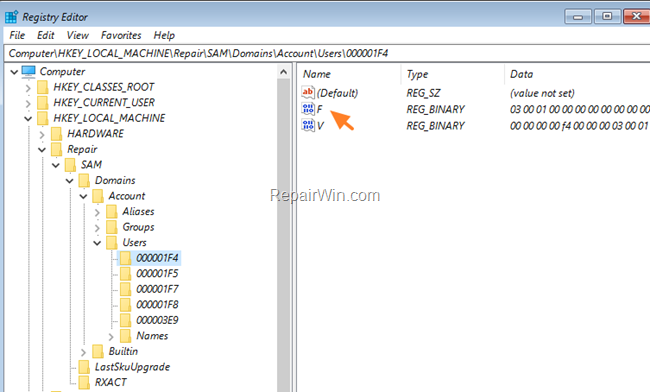650x392 pixels.
Task: Click the Names folder icon
Action: [x=126, y=336]
